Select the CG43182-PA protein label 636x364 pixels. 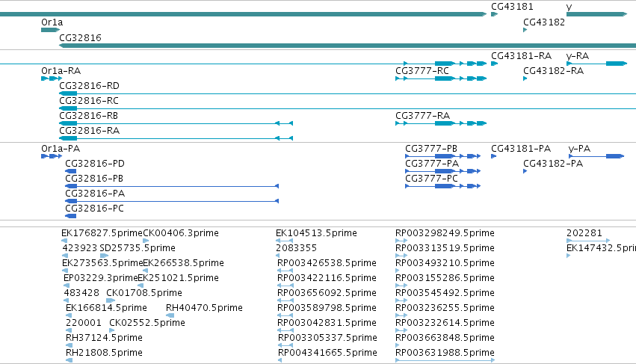(x=553, y=164)
